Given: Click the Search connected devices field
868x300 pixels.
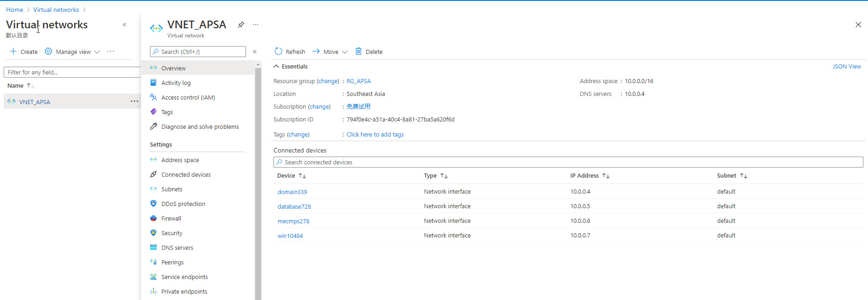Looking at the screenshot, I should click(568, 163).
